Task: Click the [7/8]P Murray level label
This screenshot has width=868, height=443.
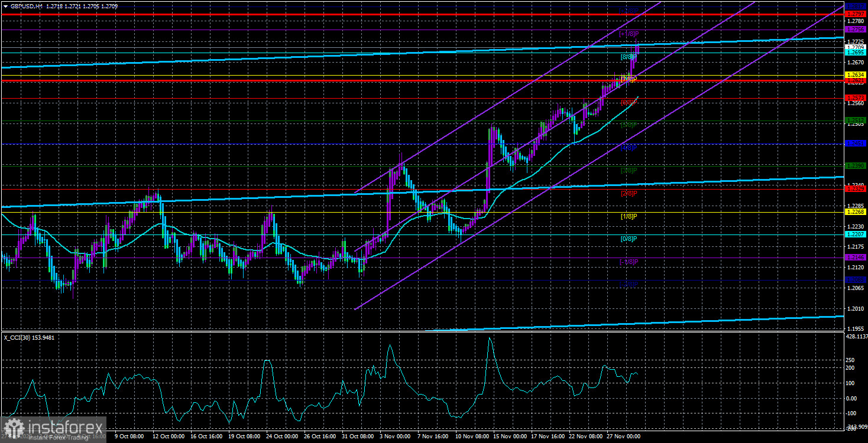Action: click(x=629, y=80)
